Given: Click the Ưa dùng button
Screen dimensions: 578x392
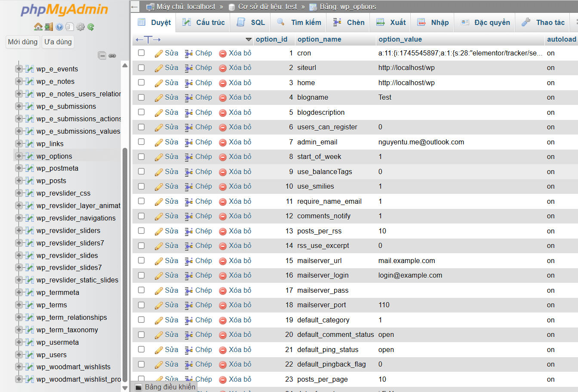Looking at the screenshot, I should [58, 42].
